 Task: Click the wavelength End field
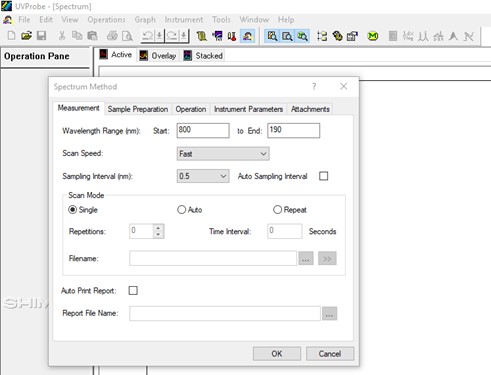[x=293, y=130]
